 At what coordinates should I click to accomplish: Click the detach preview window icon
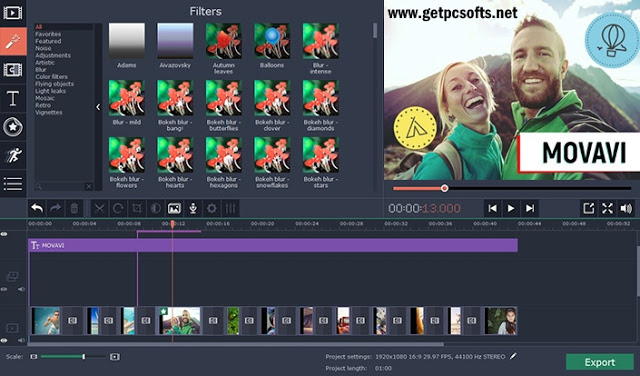point(589,209)
